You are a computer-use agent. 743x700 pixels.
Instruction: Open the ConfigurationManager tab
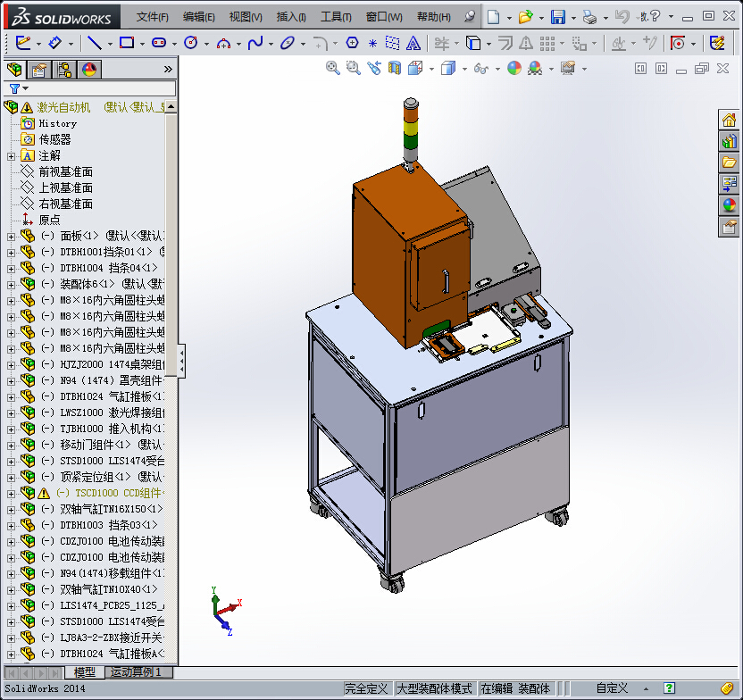[x=63, y=70]
